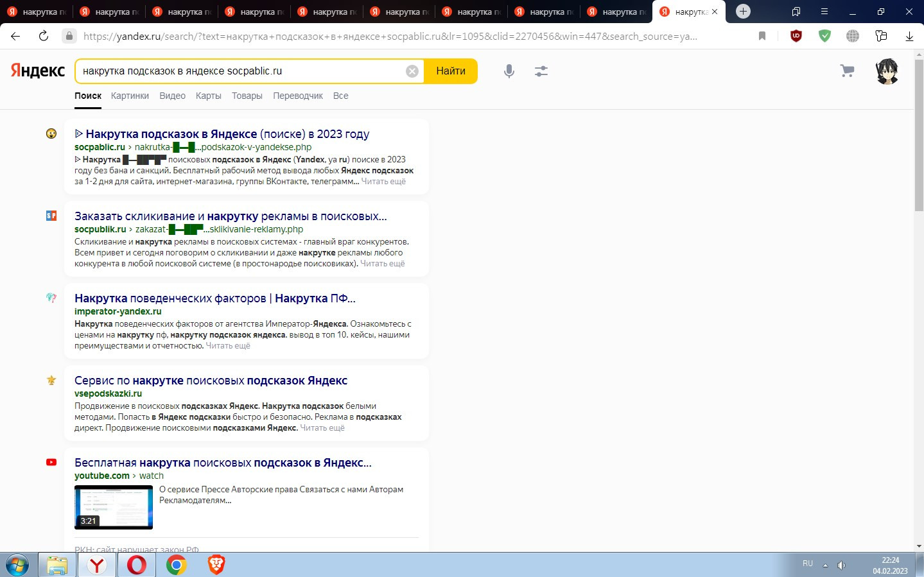
Task: Open the browser side panel icon
Action: 881,36
